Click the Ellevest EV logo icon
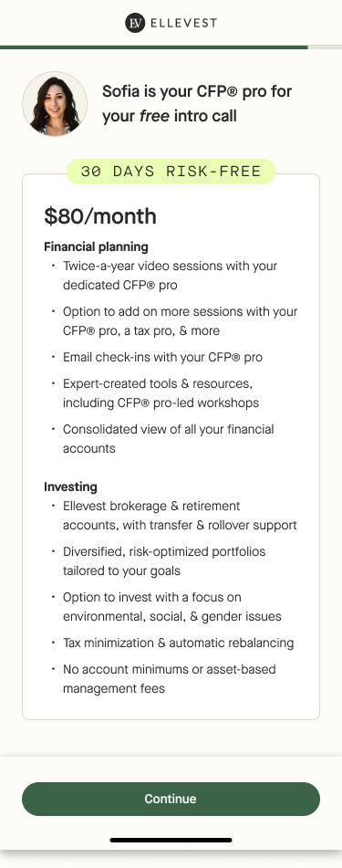Viewport: 342px width, 868px height. 135,23
